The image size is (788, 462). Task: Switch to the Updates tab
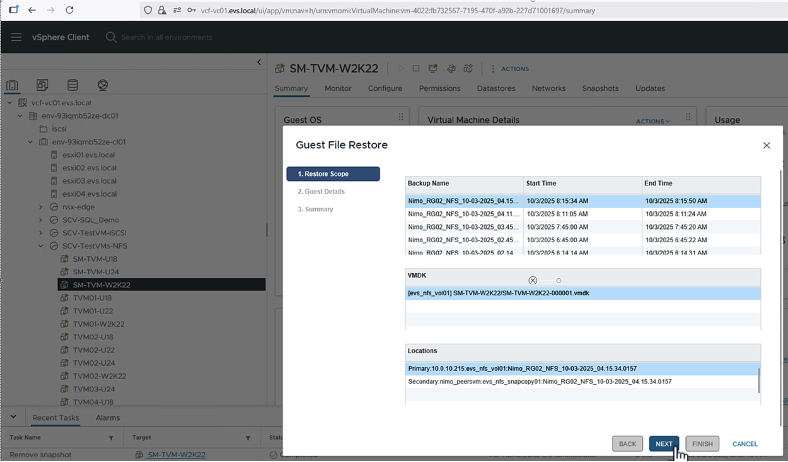(x=650, y=88)
